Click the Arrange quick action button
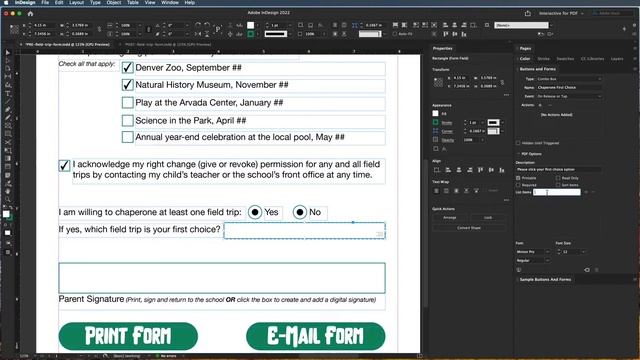 pyautogui.click(x=450, y=218)
